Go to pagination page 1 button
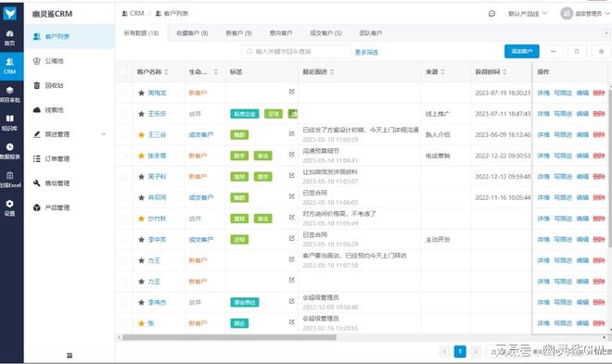The width and height of the screenshot is (612, 364). pyautogui.click(x=460, y=352)
